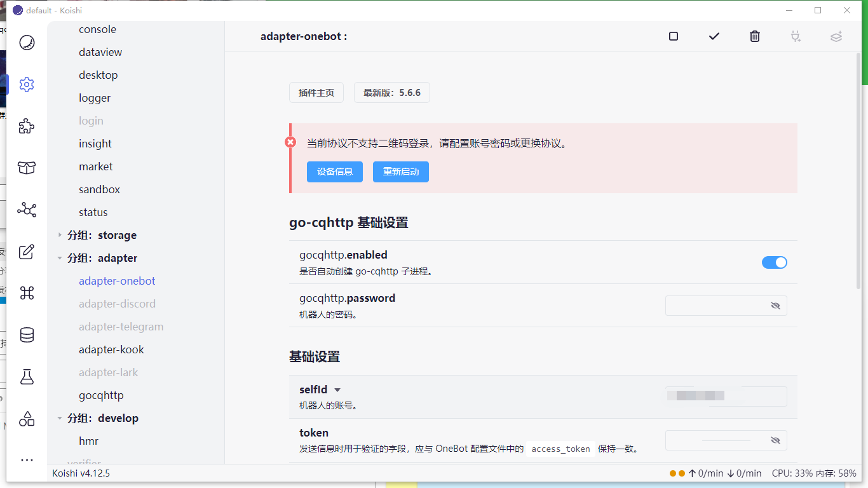Click the access_token code label
This screenshot has height=488, width=868.
[560, 449]
